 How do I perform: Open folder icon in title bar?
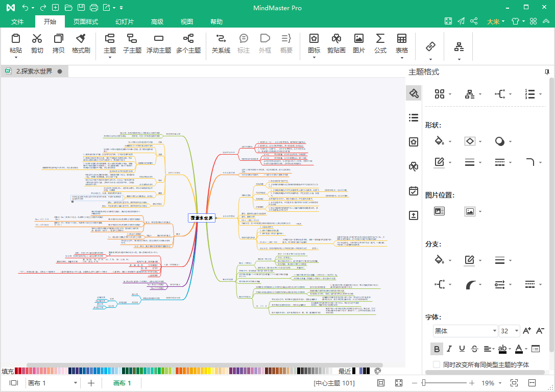68,8
